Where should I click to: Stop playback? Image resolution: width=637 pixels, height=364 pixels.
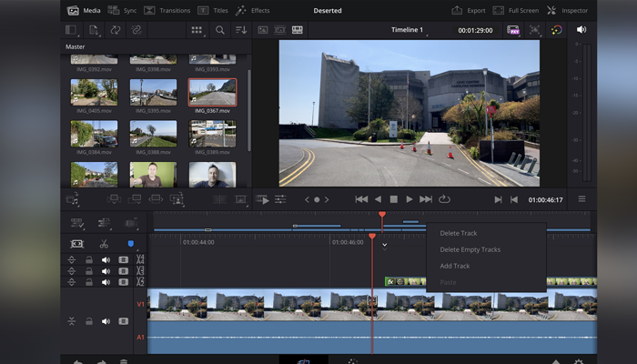394,199
